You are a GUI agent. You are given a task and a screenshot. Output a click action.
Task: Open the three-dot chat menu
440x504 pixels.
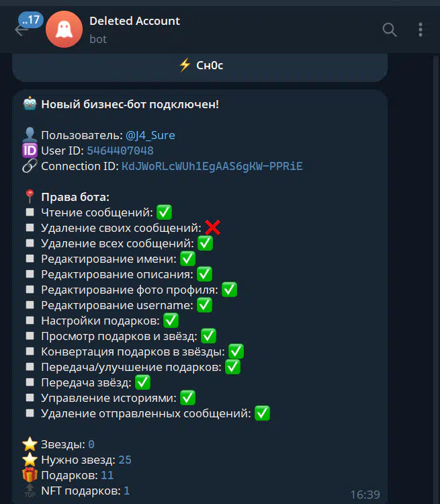(421, 30)
